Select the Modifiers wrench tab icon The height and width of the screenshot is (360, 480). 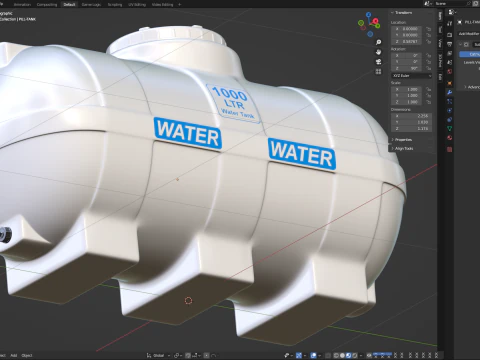pos(450,92)
